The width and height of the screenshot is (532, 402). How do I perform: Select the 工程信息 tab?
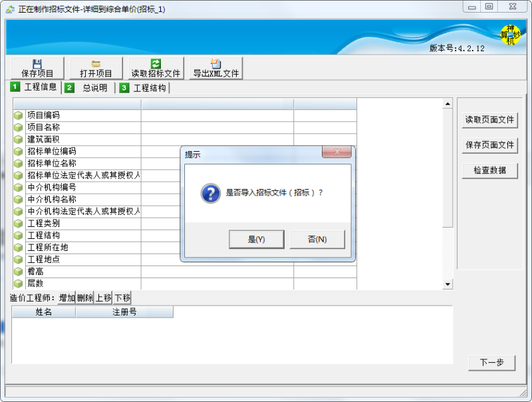[35, 87]
